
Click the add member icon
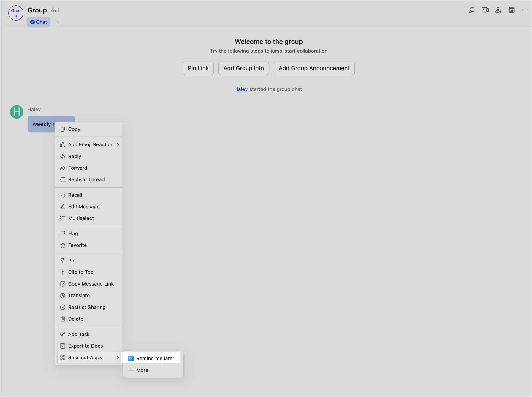(498, 10)
